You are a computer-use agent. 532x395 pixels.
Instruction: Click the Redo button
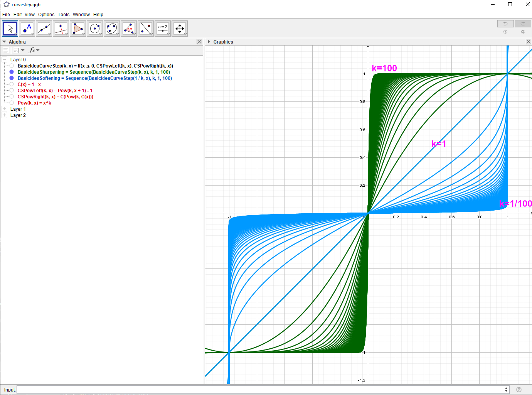[x=523, y=24]
